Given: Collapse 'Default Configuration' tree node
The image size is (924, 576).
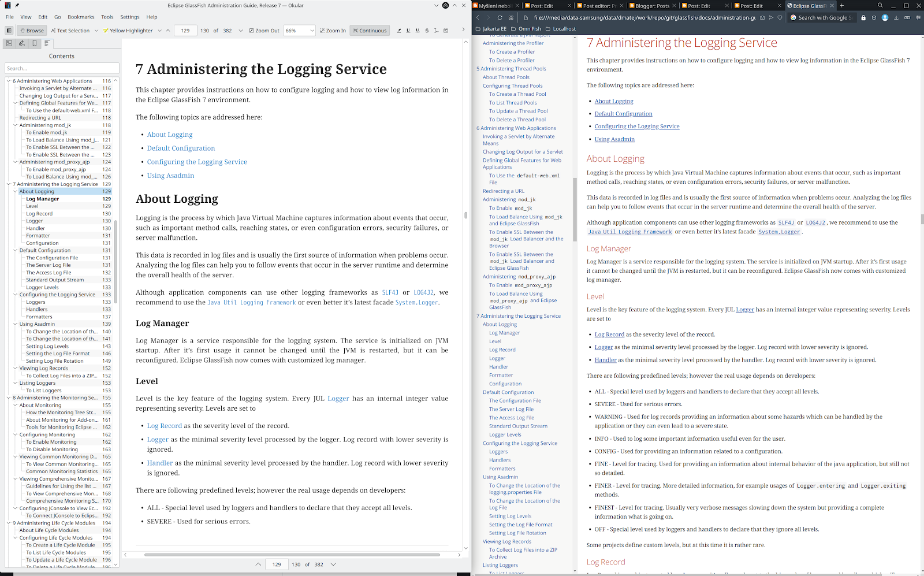Looking at the screenshot, I should (x=15, y=251).
